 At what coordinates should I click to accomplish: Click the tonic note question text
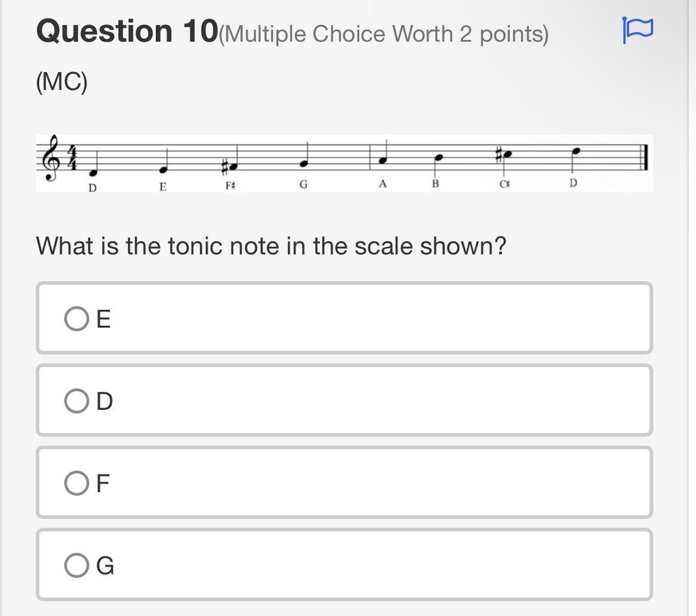(271, 245)
